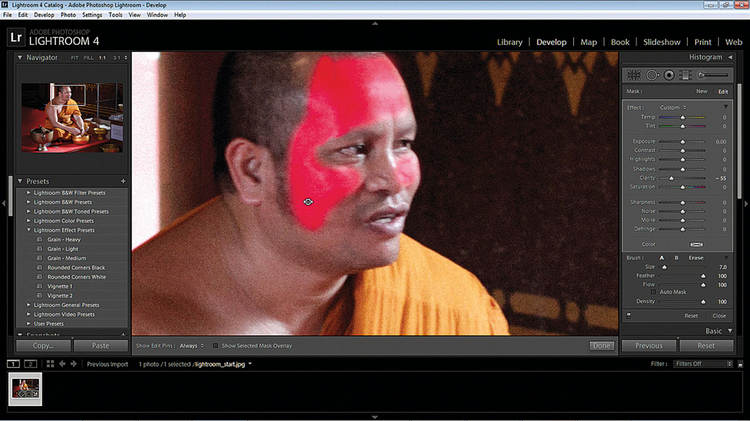Select the Adjustment Brush tool icon
The height and width of the screenshot is (421, 750).
point(713,75)
